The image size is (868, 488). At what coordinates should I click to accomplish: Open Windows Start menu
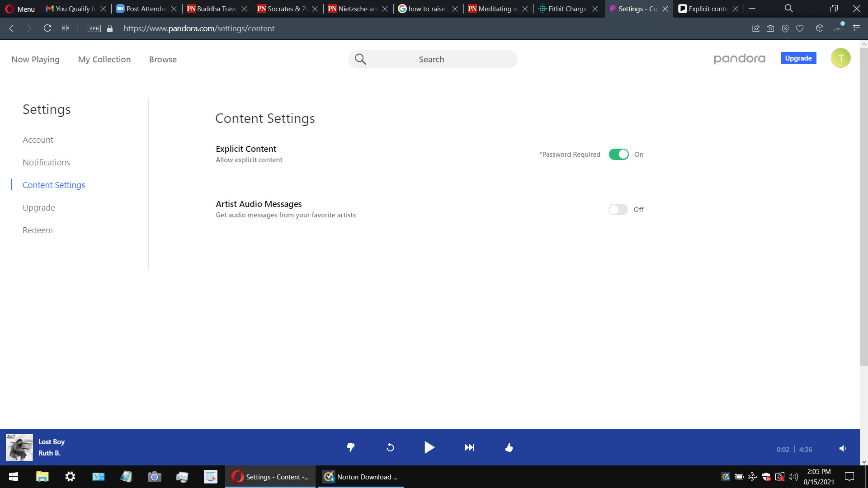coord(14,477)
